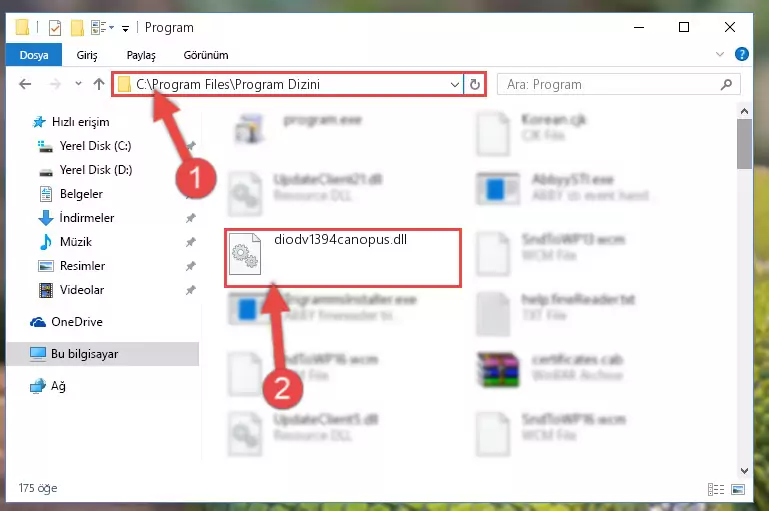Click the search magnifier icon

pos(726,84)
